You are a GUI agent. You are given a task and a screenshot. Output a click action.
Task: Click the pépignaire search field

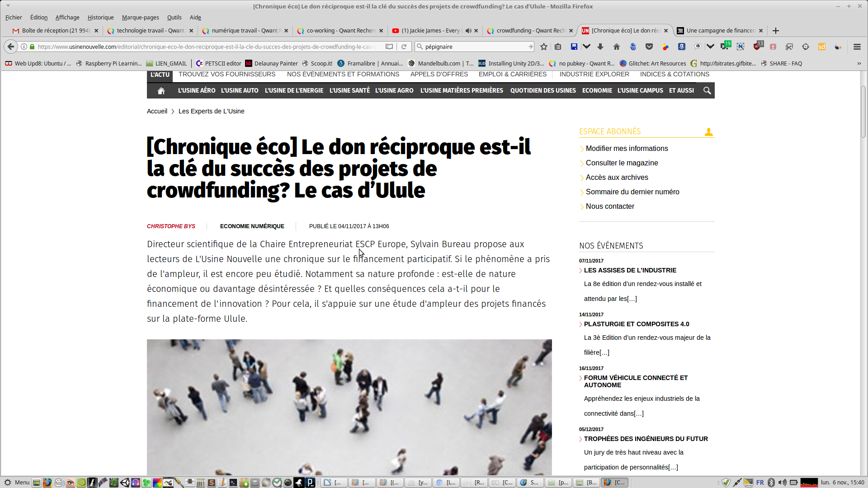(x=475, y=47)
